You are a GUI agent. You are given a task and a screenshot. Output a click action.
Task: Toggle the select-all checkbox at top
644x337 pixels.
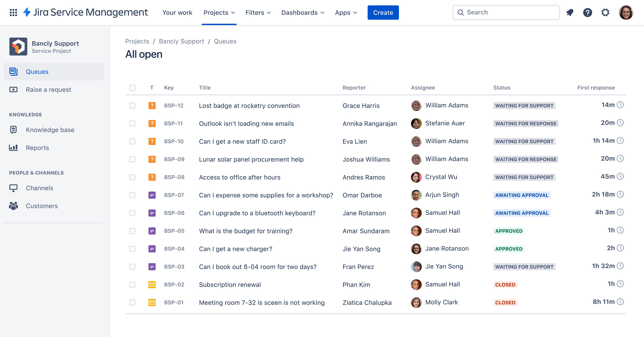click(133, 87)
